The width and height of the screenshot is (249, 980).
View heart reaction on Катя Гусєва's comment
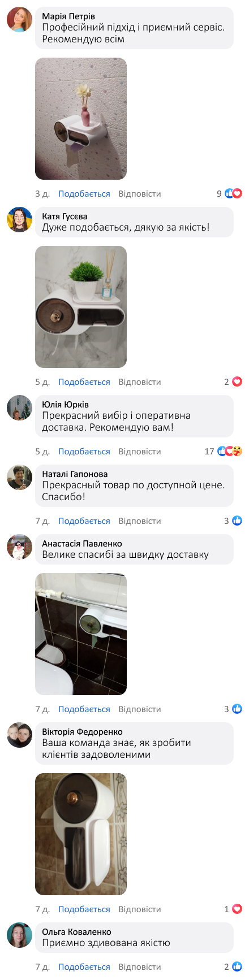click(x=237, y=382)
